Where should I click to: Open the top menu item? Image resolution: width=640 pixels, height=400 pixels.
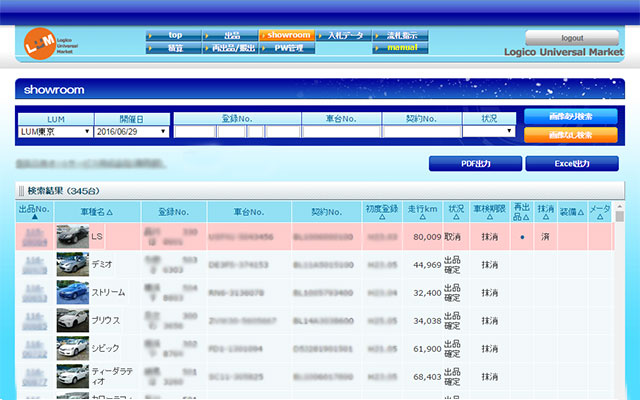click(x=173, y=35)
